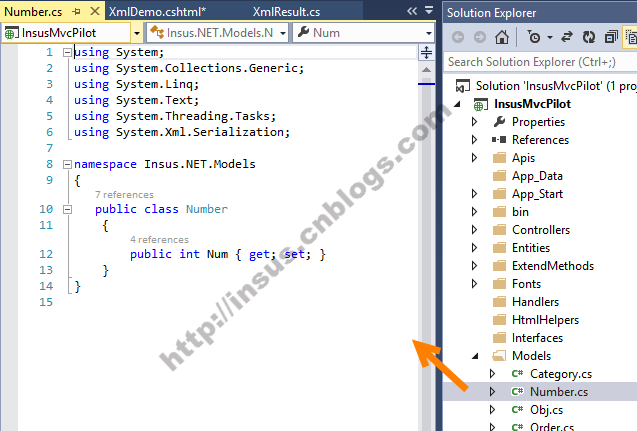Expand the App_Start folder

(474, 194)
